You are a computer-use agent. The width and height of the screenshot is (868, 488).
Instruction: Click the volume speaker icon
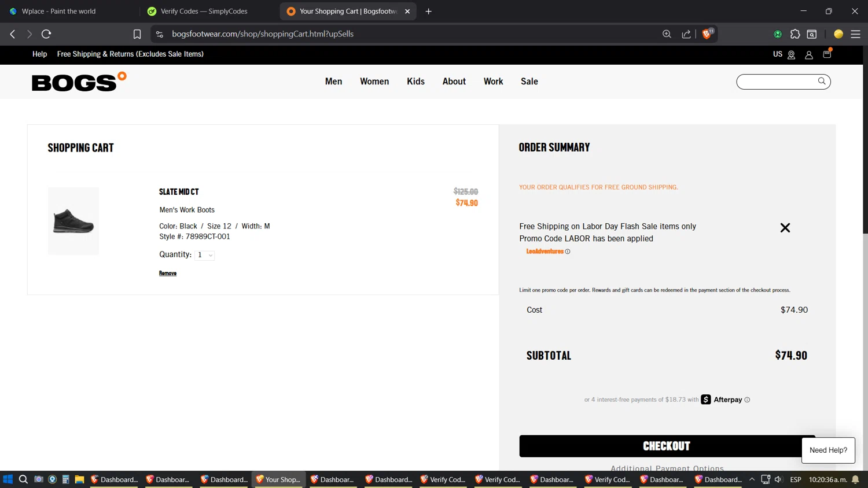click(778, 479)
